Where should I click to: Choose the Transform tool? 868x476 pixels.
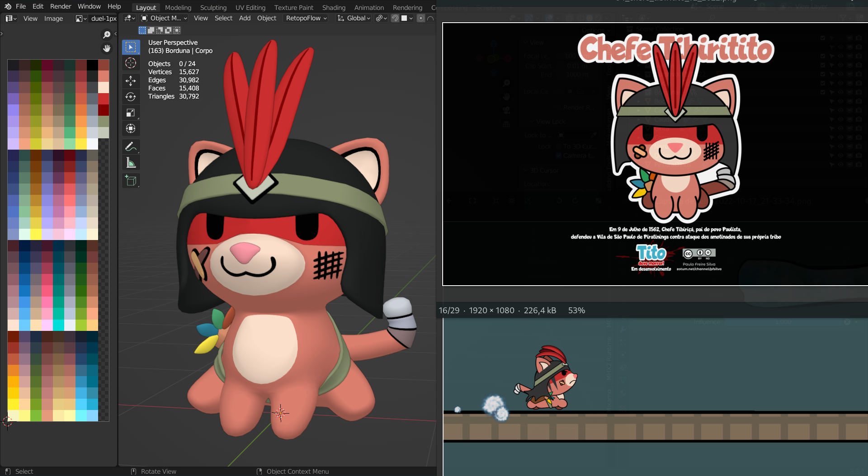click(131, 129)
